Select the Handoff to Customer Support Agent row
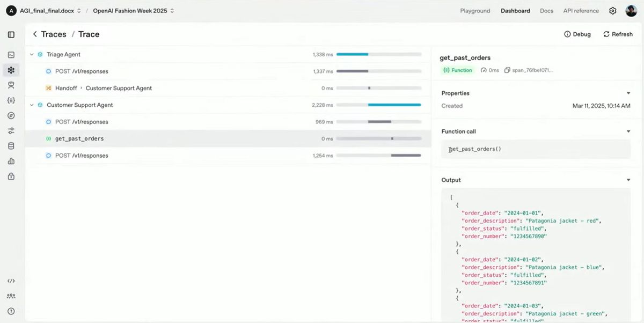Viewport: 644px width, 323px height. (x=228, y=88)
